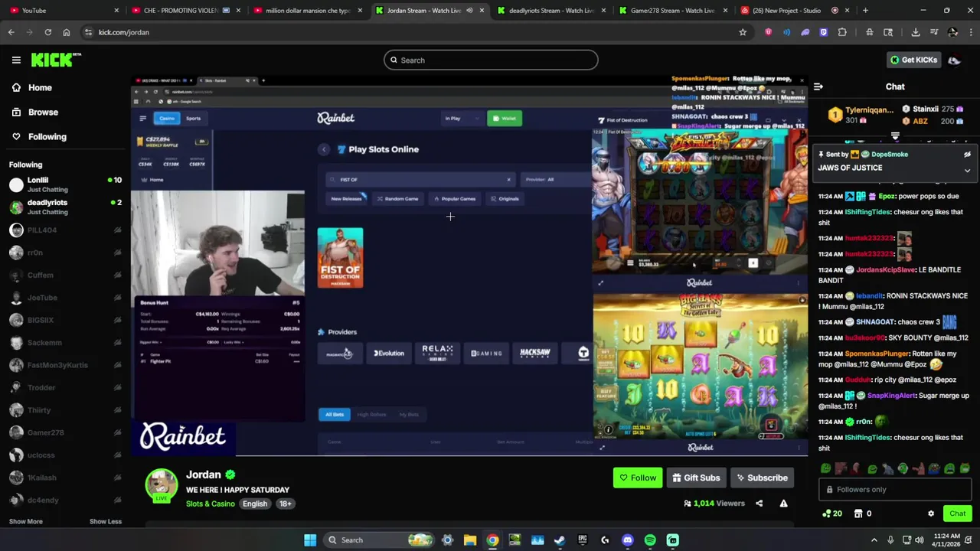Hide the pinned message by DopeSmoke
Viewport: 980px width, 551px height.
click(x=967, y=154)
